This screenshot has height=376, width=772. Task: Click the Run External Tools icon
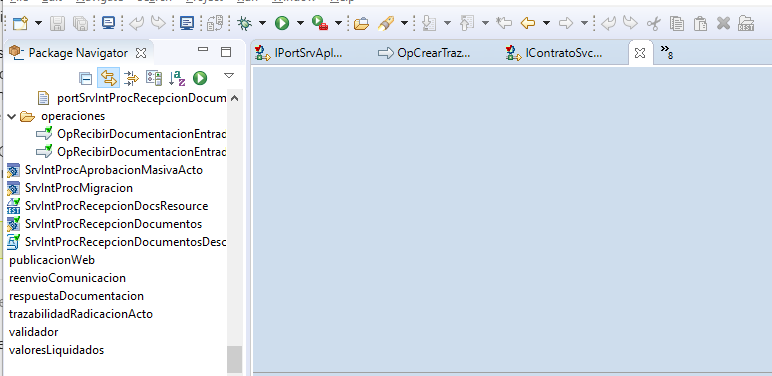[x=320, y=23]
